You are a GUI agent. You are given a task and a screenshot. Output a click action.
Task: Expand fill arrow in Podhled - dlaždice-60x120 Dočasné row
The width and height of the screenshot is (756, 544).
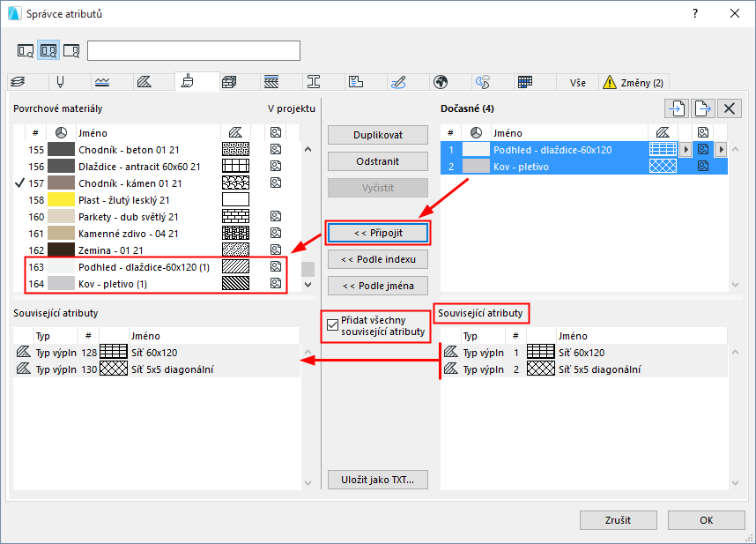686,150
